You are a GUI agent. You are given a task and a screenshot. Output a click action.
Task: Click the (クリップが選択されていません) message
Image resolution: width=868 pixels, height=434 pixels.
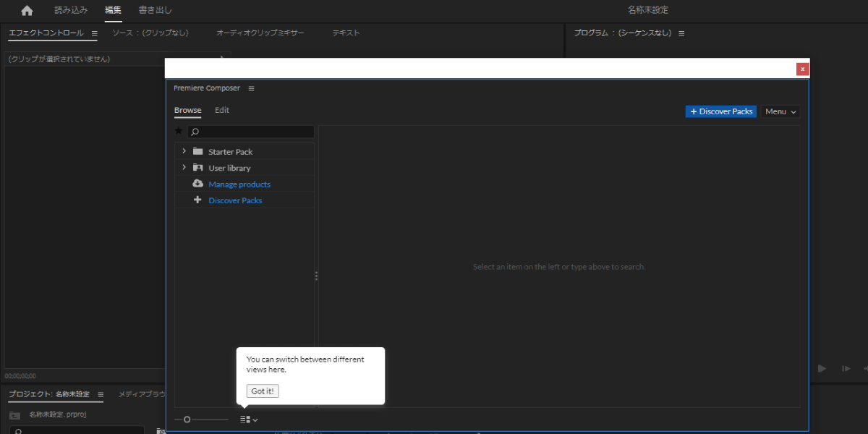59,59
